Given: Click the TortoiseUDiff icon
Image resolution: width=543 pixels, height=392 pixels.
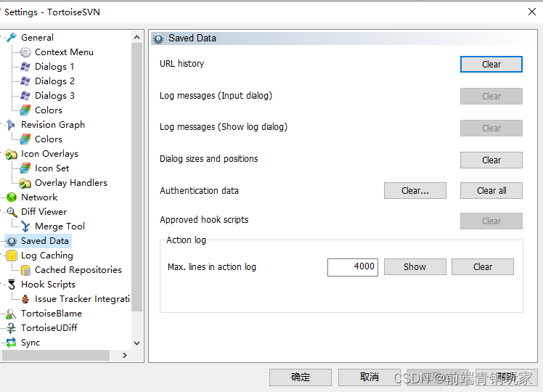Looking at the screenshot, I should coord(12,328).
